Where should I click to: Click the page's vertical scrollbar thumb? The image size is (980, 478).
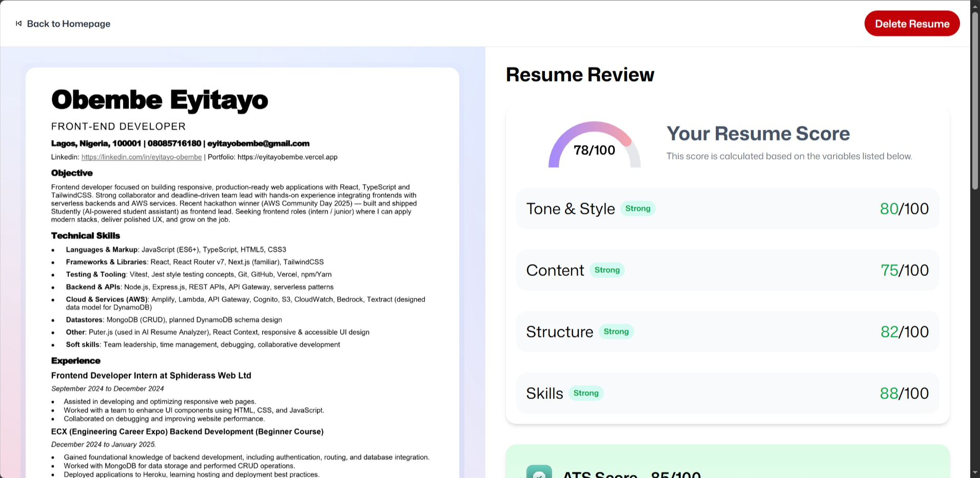pyautogui.click(x=975, y=100)
